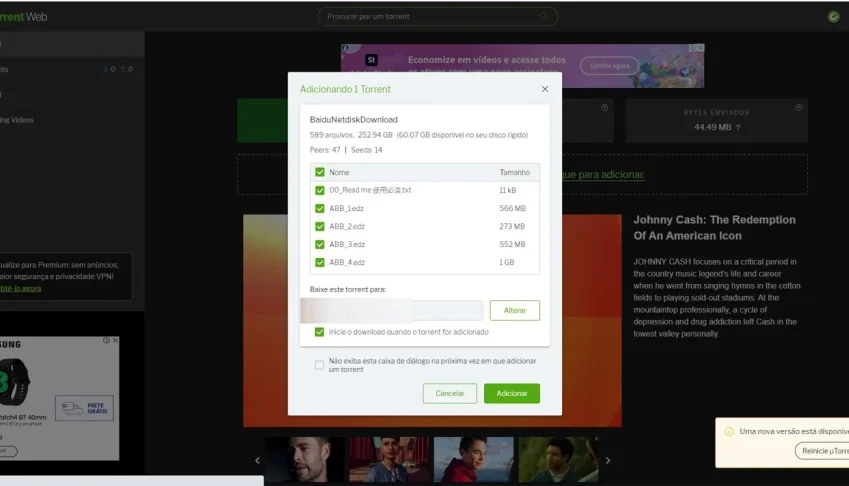The width and height of the screenshot is (849, 486).
Task: Click the Samsung watch ad image
Action: (15, 382)
